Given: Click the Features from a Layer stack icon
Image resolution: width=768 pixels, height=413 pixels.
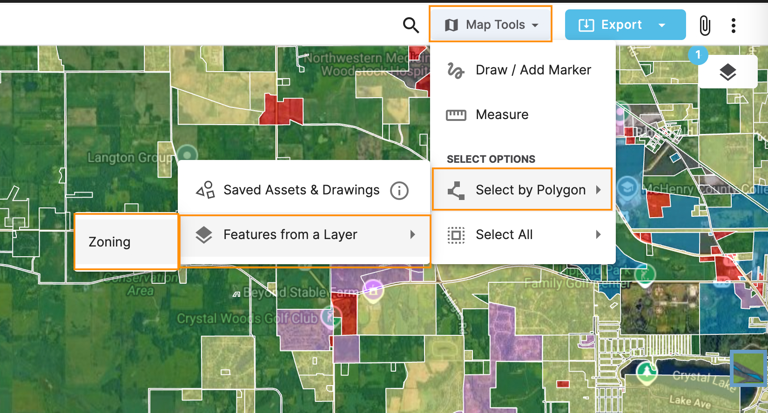Looking at the screenshot, I should (204, 235).
